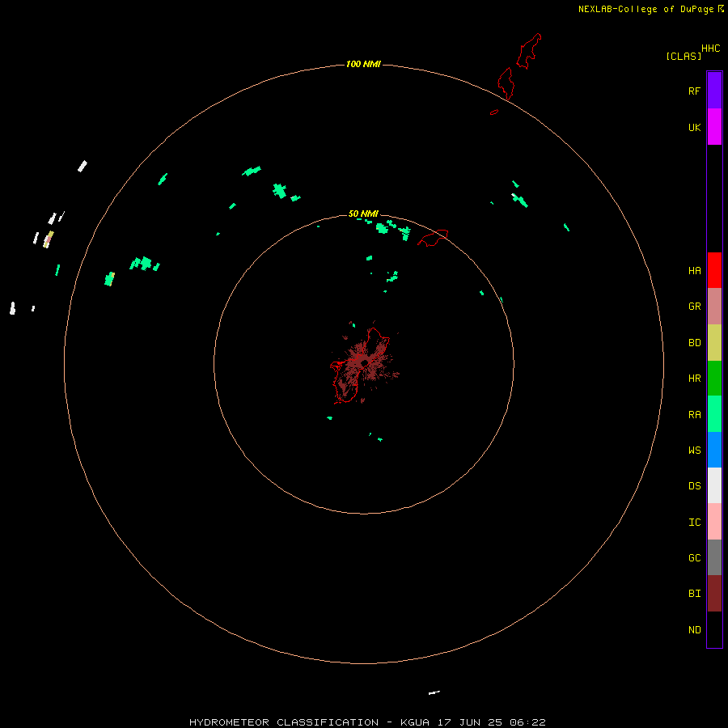Click the GC legend label
The height and width of the screenshot is (728, 728).
[x=694, y=557]
